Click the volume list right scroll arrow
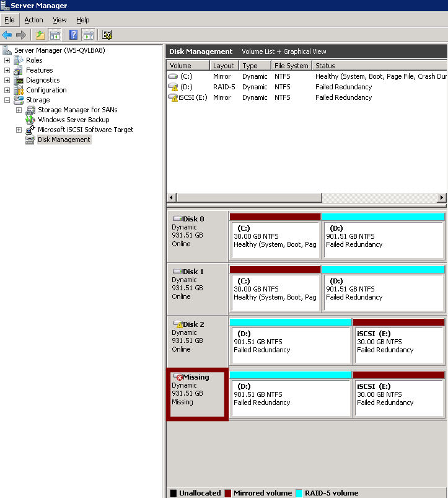 tap(441, 198)
